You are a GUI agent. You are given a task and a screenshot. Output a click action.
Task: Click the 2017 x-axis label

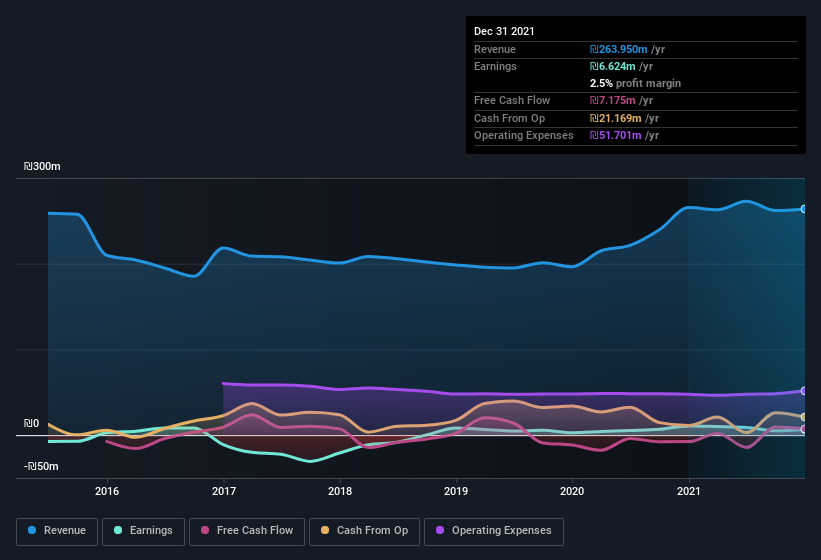(x=224, y=491)
